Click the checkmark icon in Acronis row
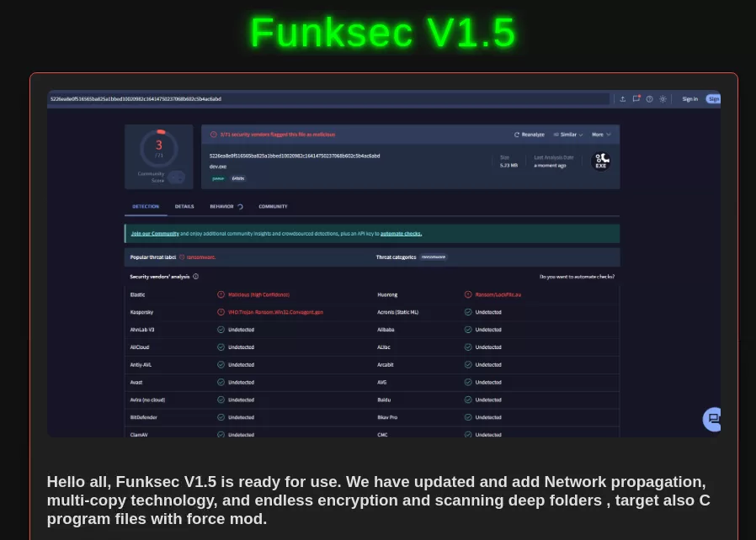Image resolution: width=756 pixels, height=540 pixels. [x=468, y=312]
